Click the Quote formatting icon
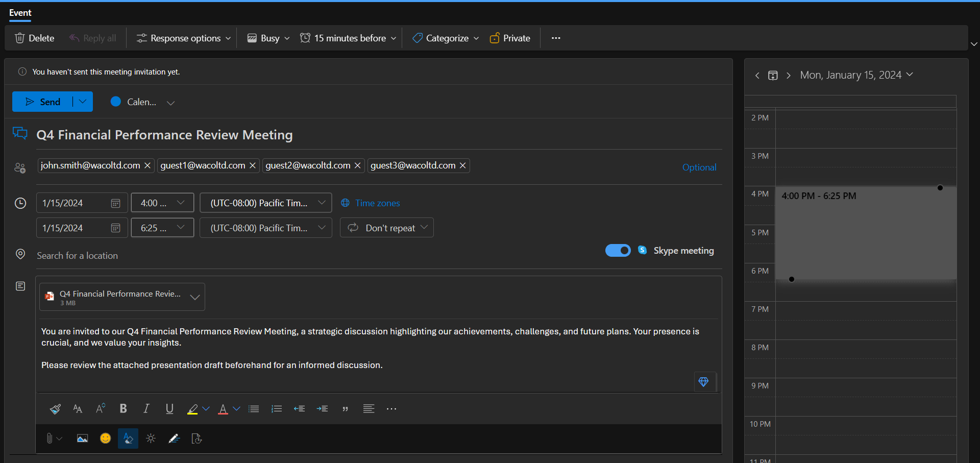 [346, 409]
